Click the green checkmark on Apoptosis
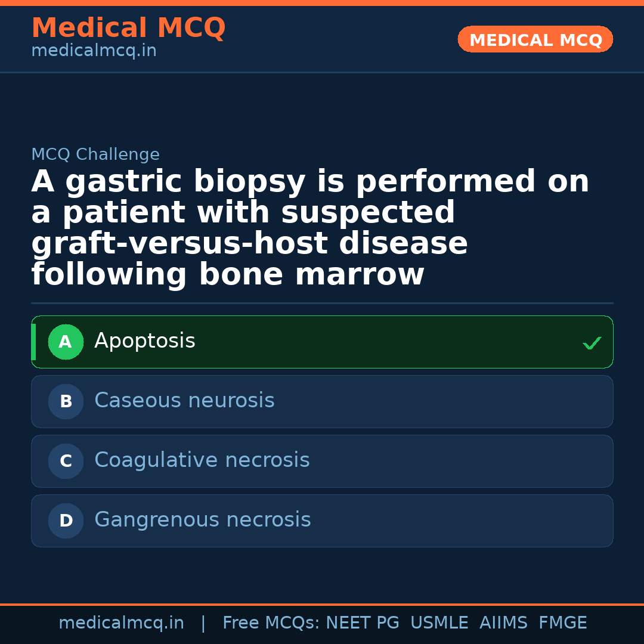The width and height of the screenshot is (644, 644). point(592,343)
